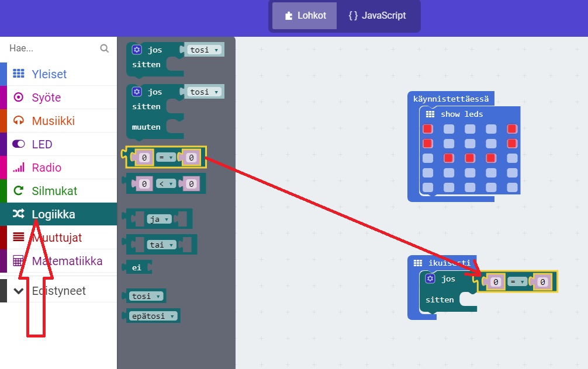Viewport: 588px width, 369px height.
Task: Click the grid icon on ikuisesti block
Action: [418, 263]
